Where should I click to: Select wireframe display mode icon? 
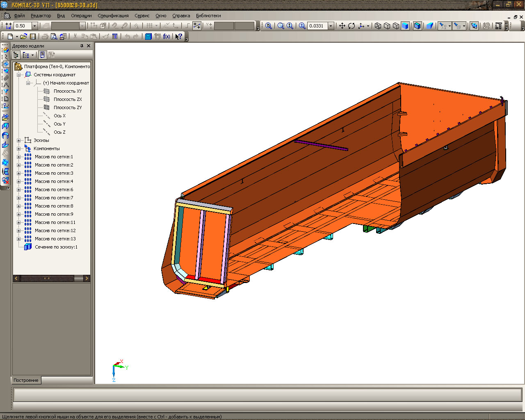pos(378,26)
